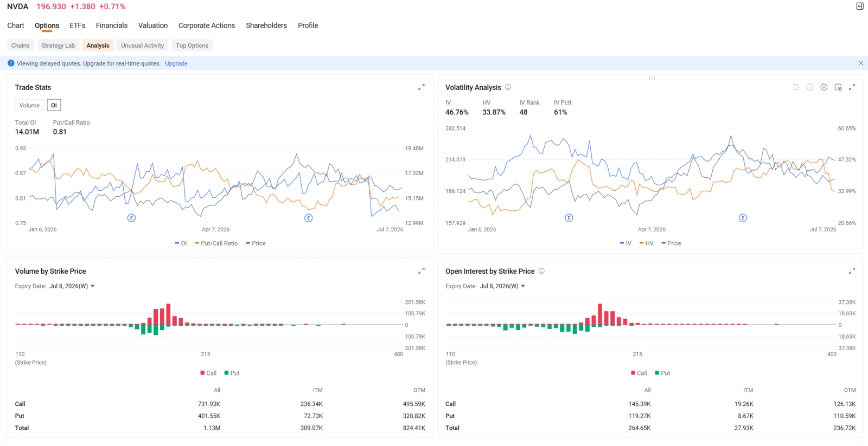Toggle the IV series in Volatility legend
Viewport: 868px width, 446px height.
[x=626, y=243]
